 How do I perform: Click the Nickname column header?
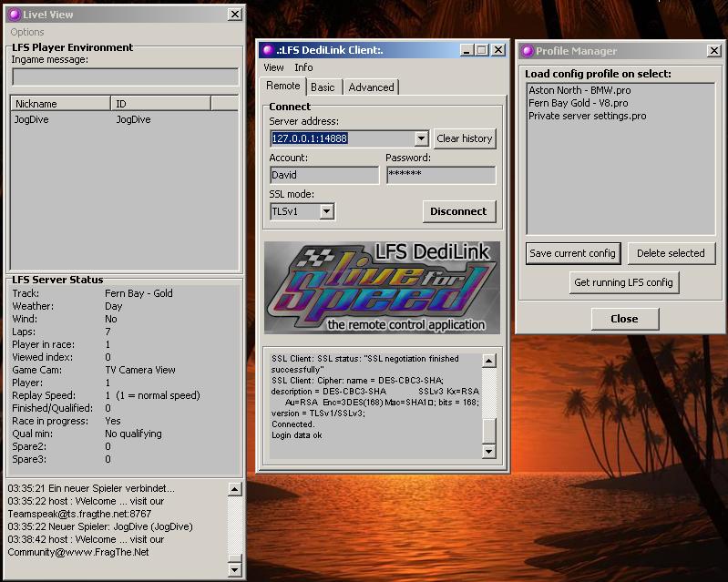60,104
